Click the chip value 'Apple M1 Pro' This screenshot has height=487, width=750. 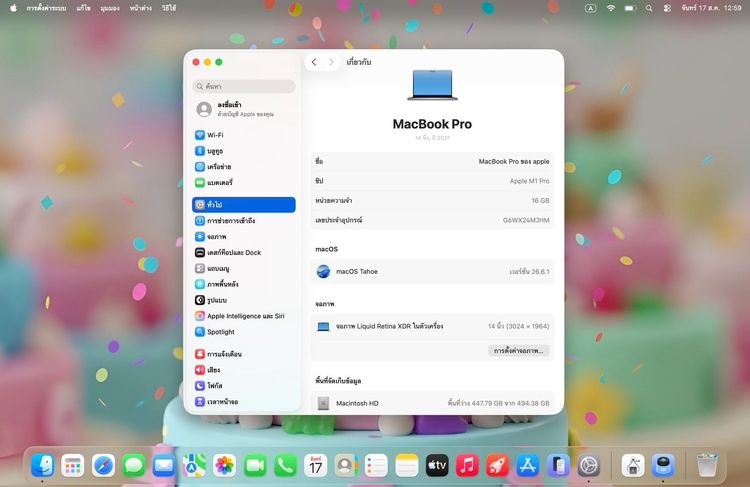[529, 181]
